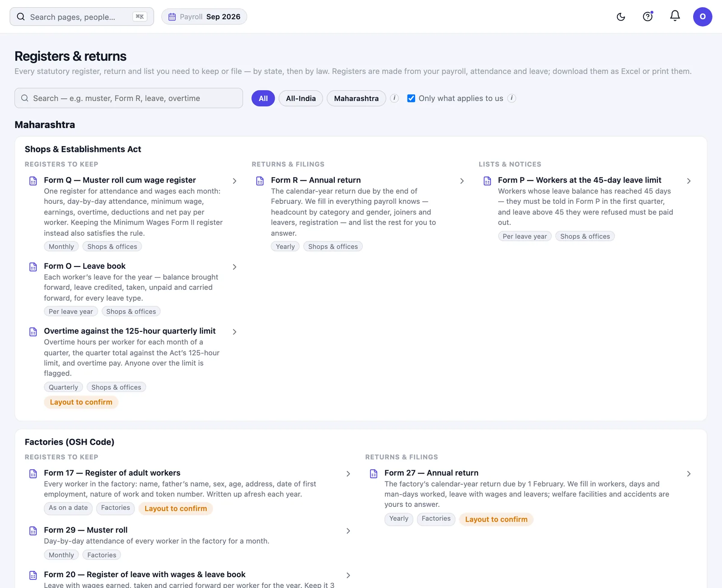
Task: Open the user avatar menu
Action: [x=702, y=17]
